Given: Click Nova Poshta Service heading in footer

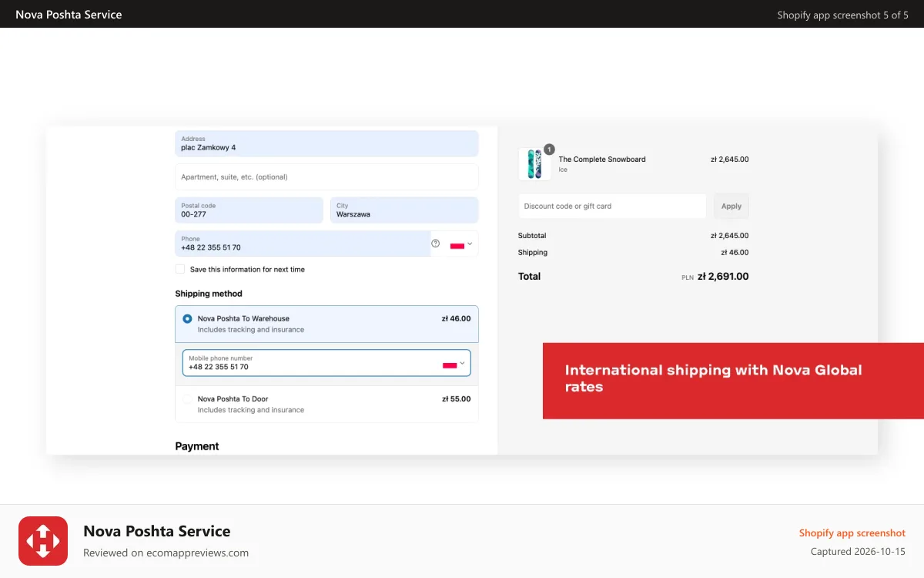Looking at the screenshot, I should click(157, 531).
